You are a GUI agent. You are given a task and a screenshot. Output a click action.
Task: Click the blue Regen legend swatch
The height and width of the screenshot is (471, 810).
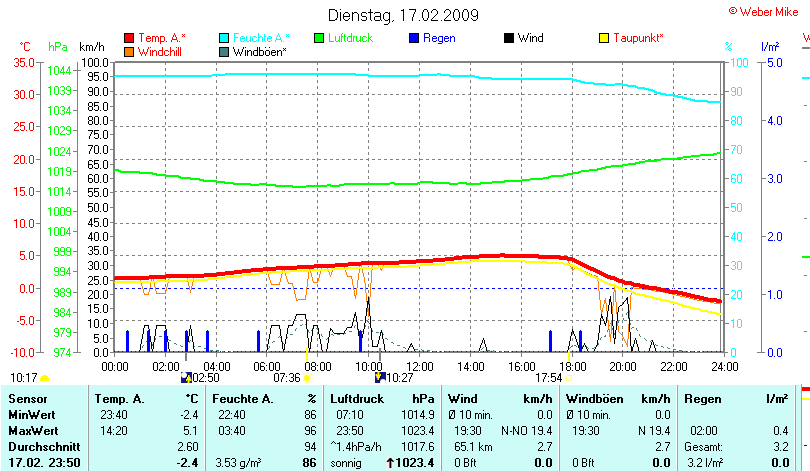414,38
